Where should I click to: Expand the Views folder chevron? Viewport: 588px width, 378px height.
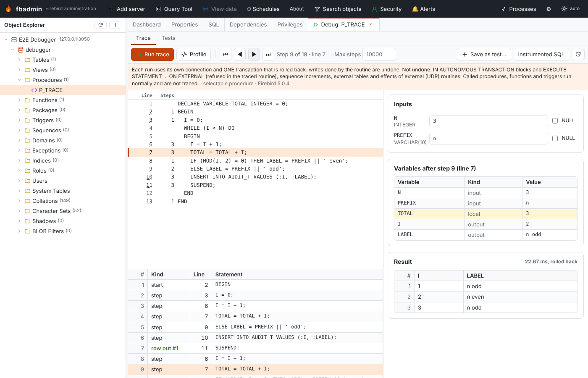19,70
